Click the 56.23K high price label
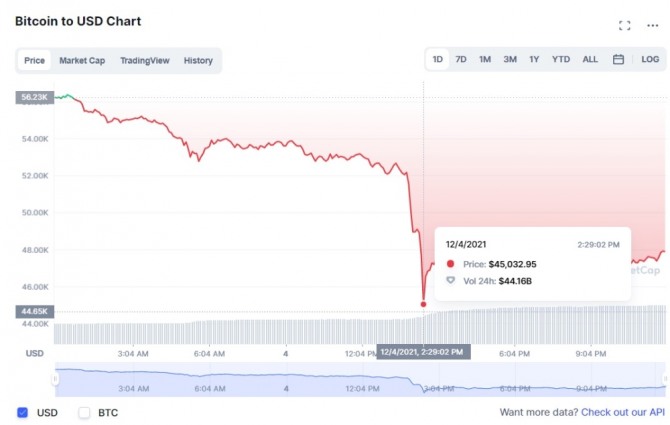670x425 pixels. [x=35, y=97]
